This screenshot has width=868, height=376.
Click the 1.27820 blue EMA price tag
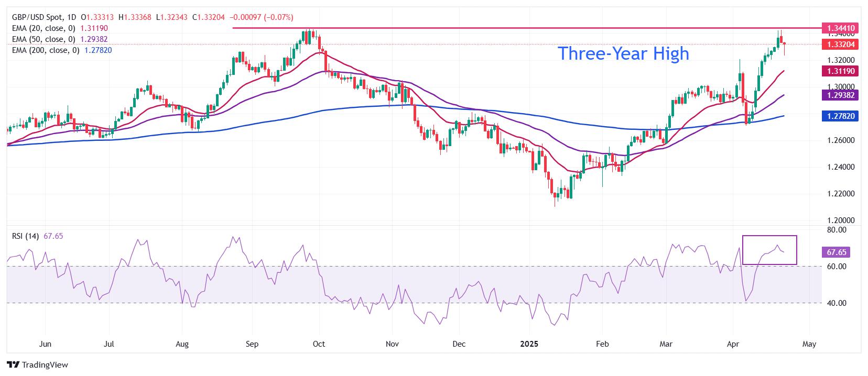pos(839,116)
